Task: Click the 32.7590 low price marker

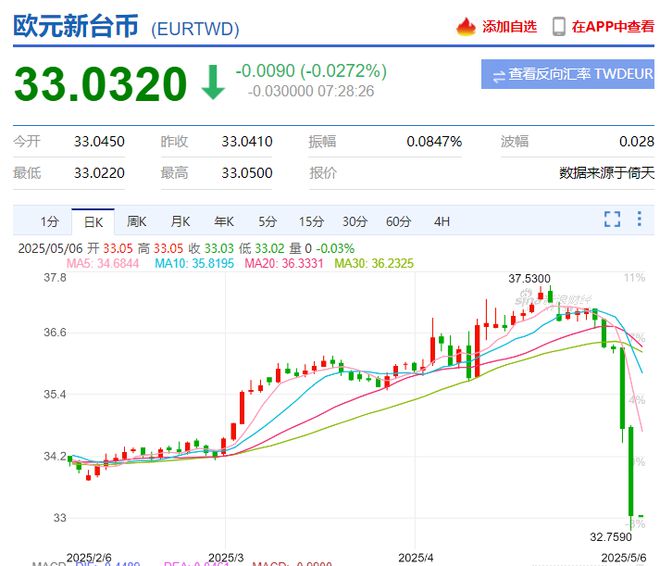Action: (x=611, y=537)
